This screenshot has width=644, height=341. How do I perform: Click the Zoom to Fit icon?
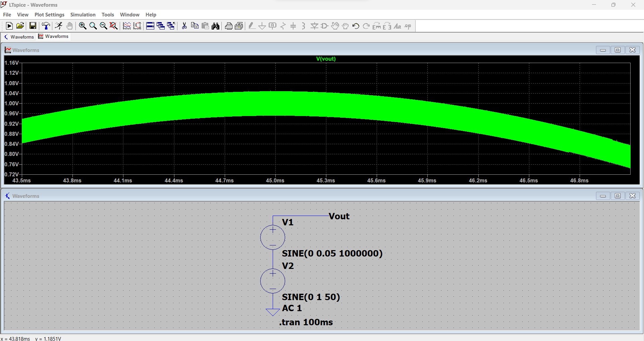point(114,26)
